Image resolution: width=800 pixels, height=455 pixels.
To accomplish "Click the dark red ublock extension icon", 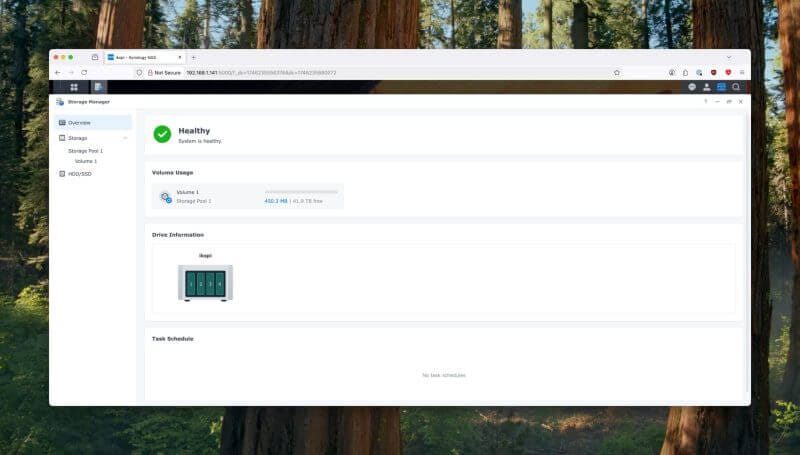I will click(714, 72).
